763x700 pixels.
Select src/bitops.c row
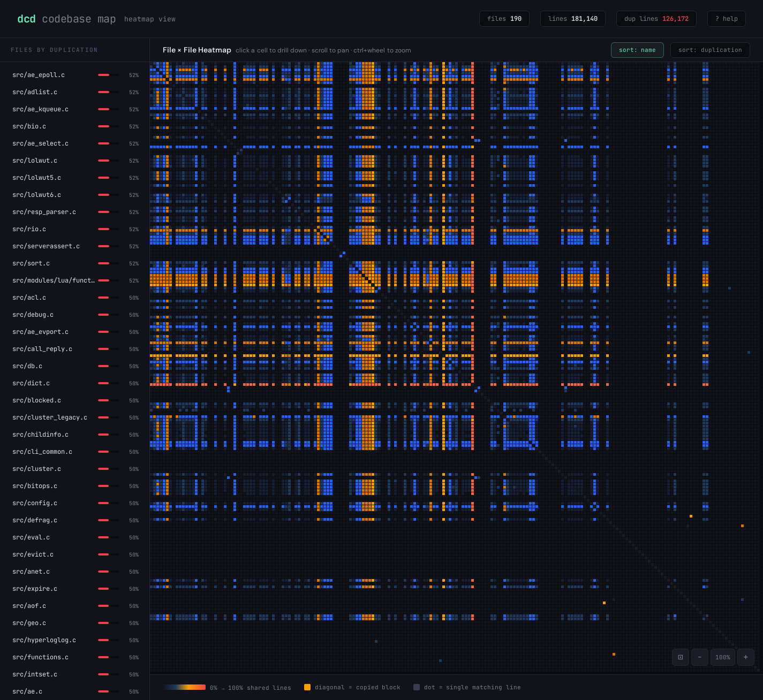[75, 486]
